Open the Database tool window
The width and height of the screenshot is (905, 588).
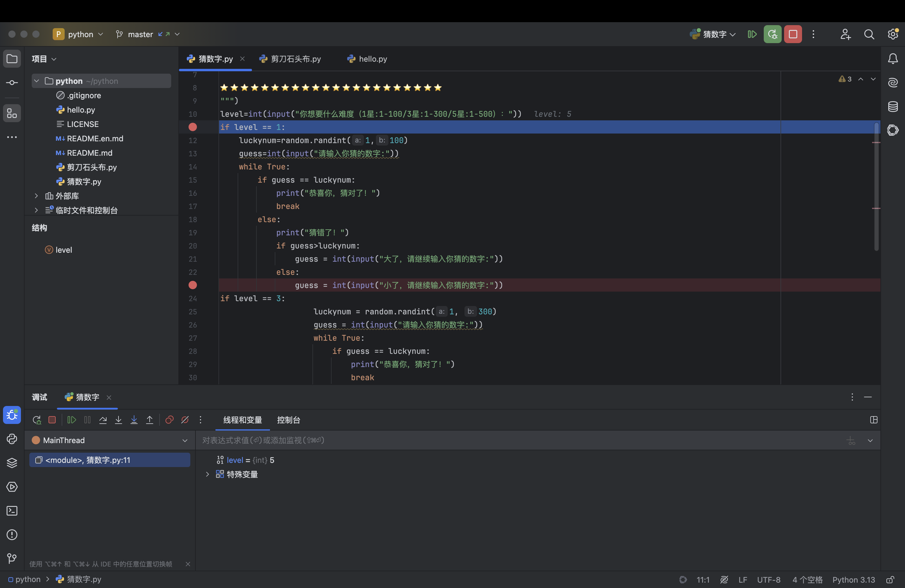(x=892, y=107)
